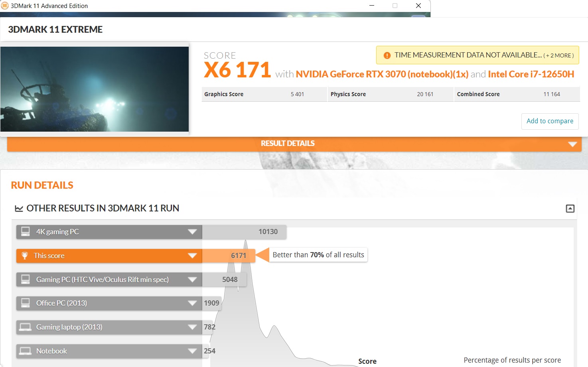Select the Graphics Score value 5 401

pos(297,94)
